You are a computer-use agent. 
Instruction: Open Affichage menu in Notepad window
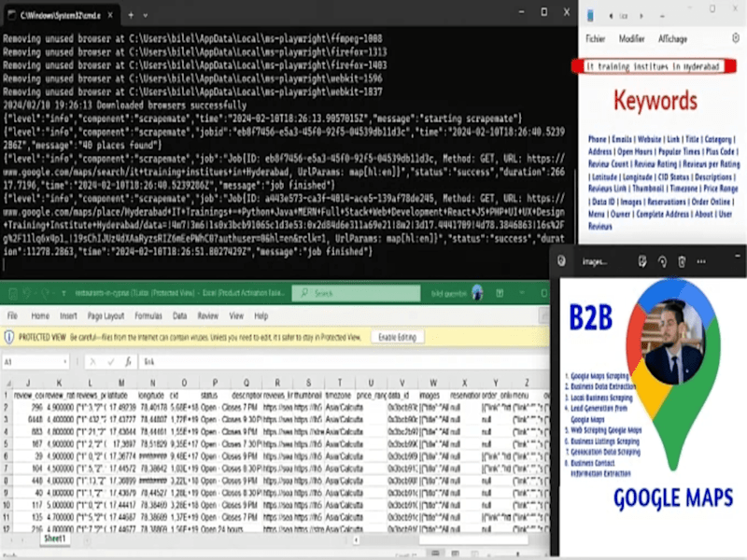pos(672,39)
